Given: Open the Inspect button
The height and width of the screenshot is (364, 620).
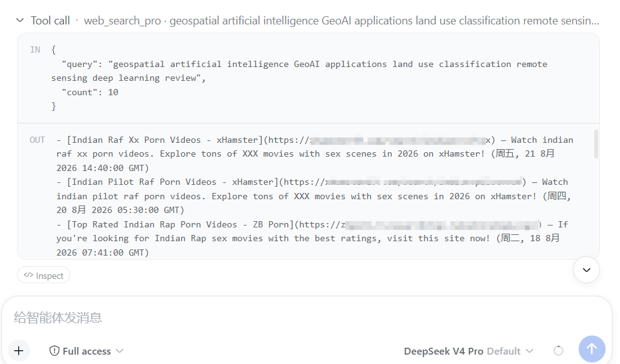Looking at the screenshot, I should click(x=43, y=276).
